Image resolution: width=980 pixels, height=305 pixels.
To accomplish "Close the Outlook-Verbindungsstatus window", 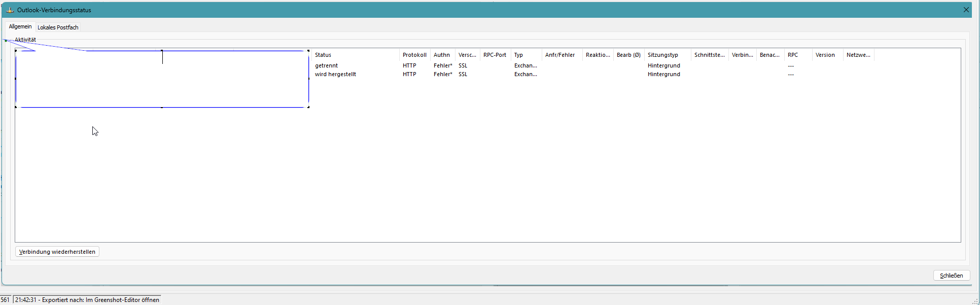I will click(x=966, y=10).
